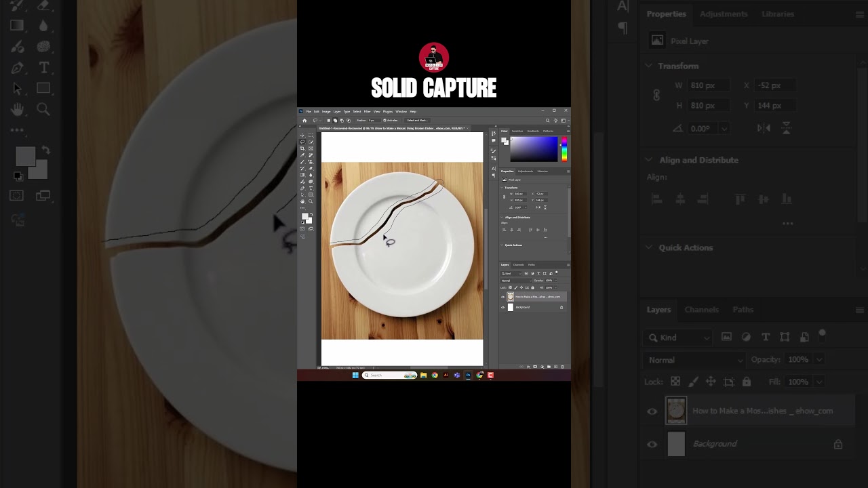The height and width of the screenshot is (488, 868).
Task: Select the Hand tool
Action: click(302, 201)
